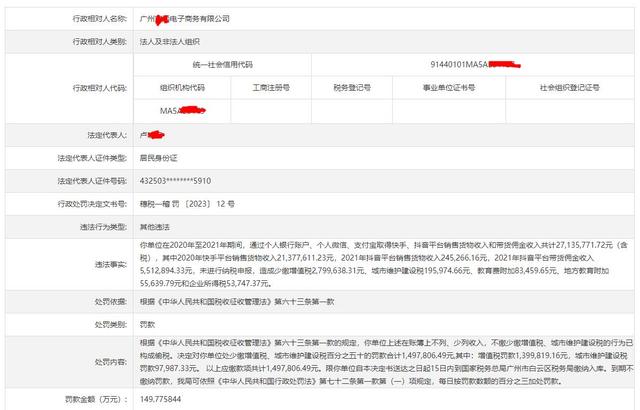Select the 社会组织登记证号 column header
The width and height of the screenshot is (640, 410).
pyautogui.click(x=567, y=87)
